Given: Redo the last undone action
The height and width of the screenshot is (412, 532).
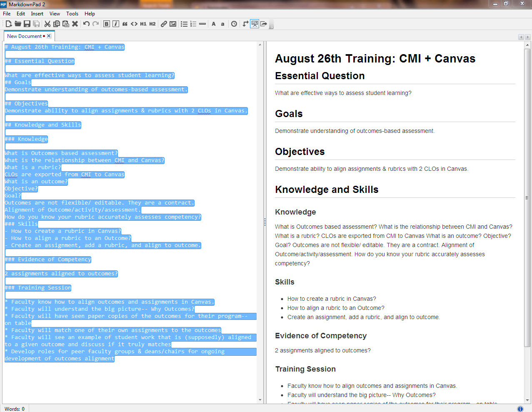Looking at the screenshot, I should point(95,24).
